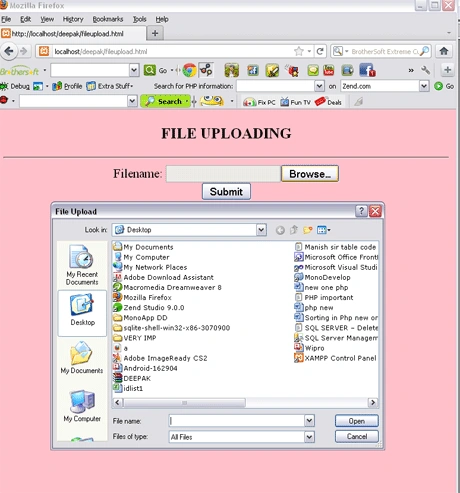460x493 pixels.
Task: Open the Tools menu
Action: 140,19
